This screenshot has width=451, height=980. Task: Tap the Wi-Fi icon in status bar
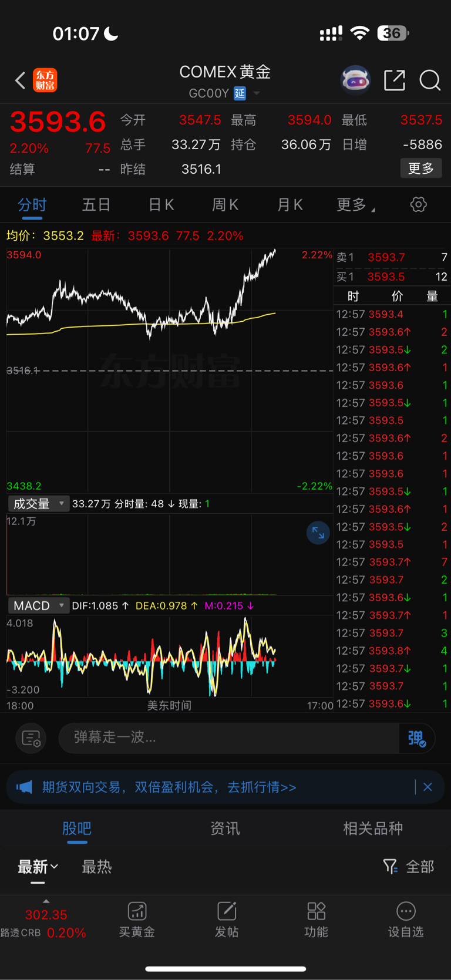[359, 33]
